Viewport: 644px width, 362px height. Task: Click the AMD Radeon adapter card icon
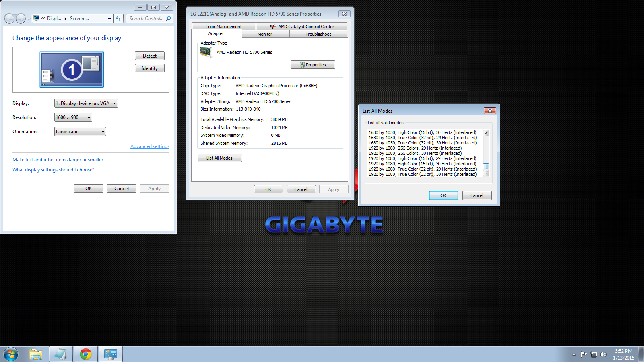click(x=206, y=52)
